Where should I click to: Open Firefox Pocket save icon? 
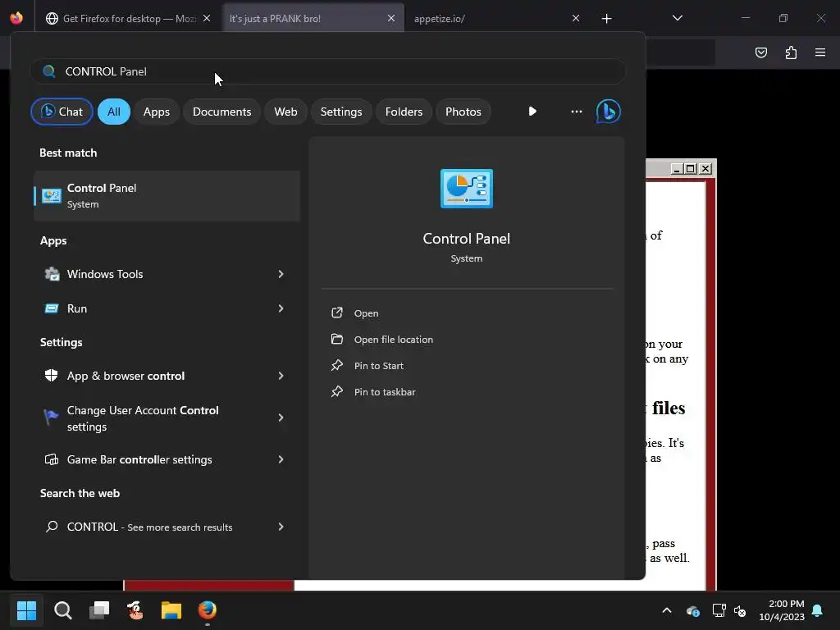click(761, 52)
